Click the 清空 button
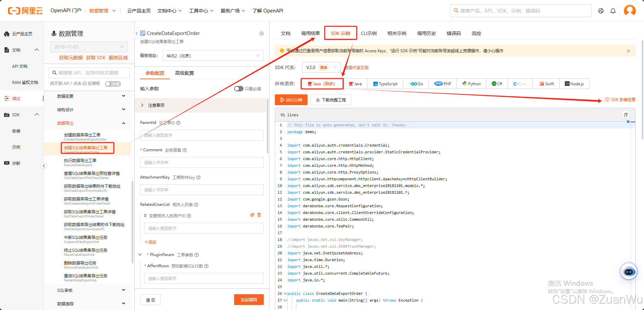This screenshot has width=644, height=310. tap(150, 300)
